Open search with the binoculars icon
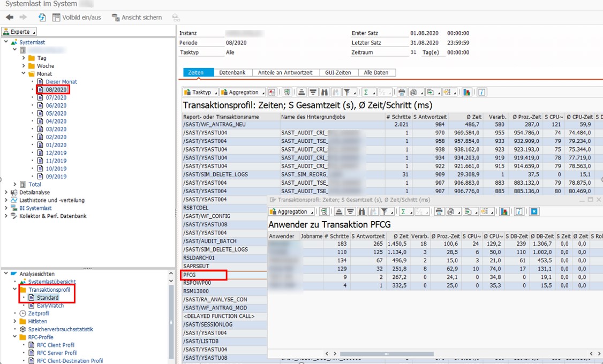The image size is (603, 364). [324, 92]
